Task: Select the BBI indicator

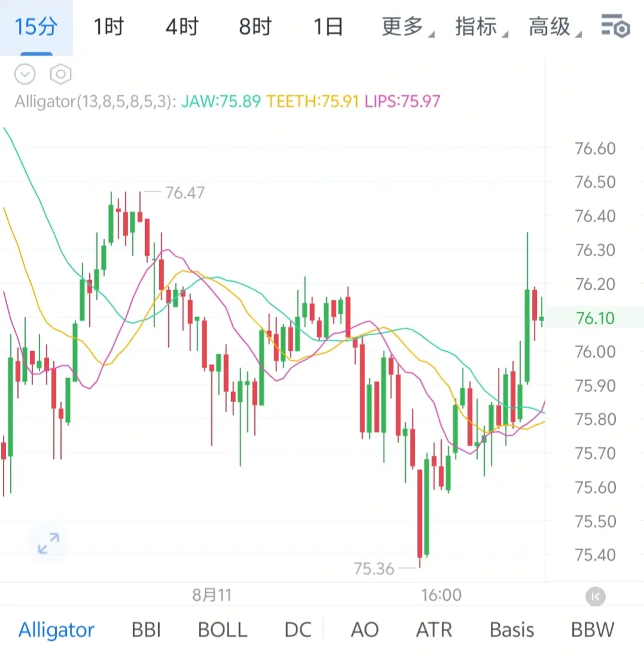Action: tap(146, 630)
